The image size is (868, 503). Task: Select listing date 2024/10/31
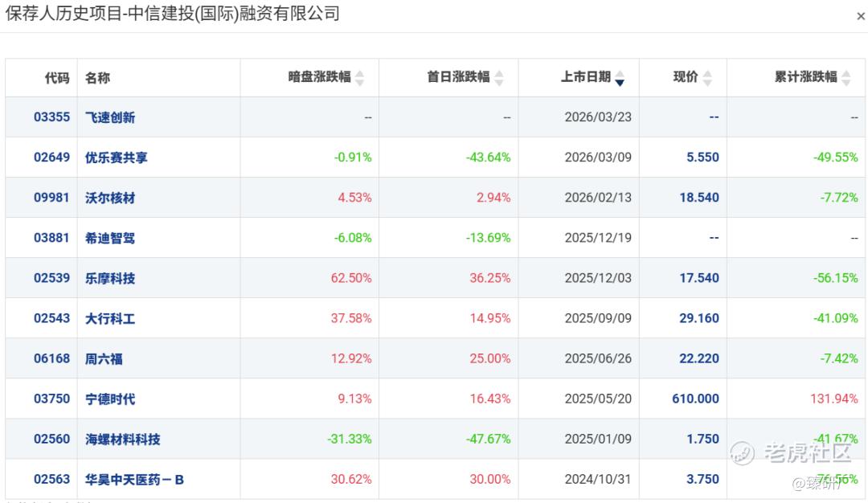coord(598,479)
